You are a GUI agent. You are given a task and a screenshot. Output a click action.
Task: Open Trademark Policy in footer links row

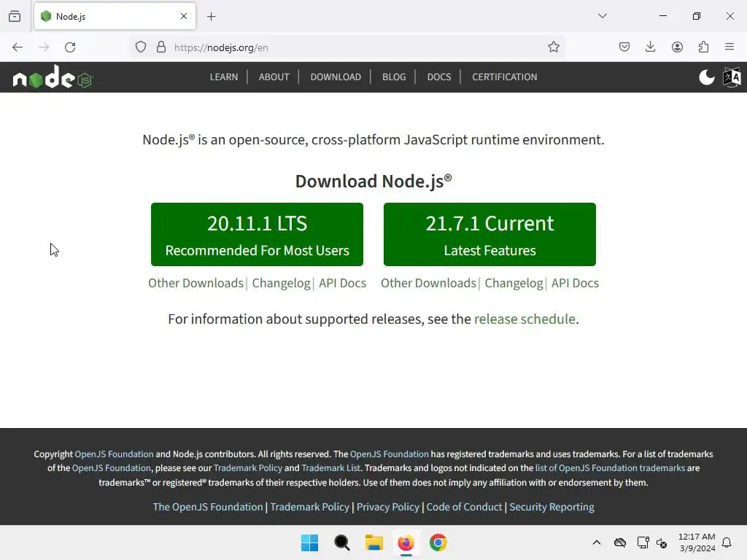[x=309, y=507]
